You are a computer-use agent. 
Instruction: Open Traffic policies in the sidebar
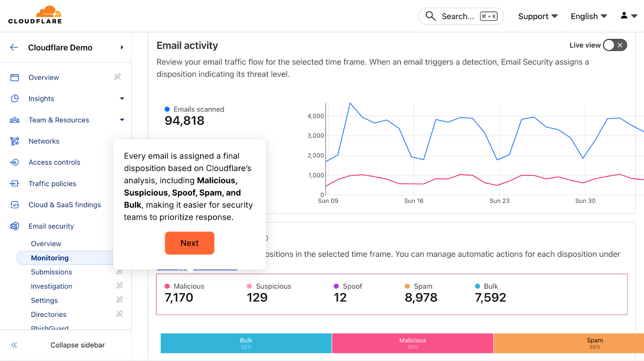tap(52, 184)
